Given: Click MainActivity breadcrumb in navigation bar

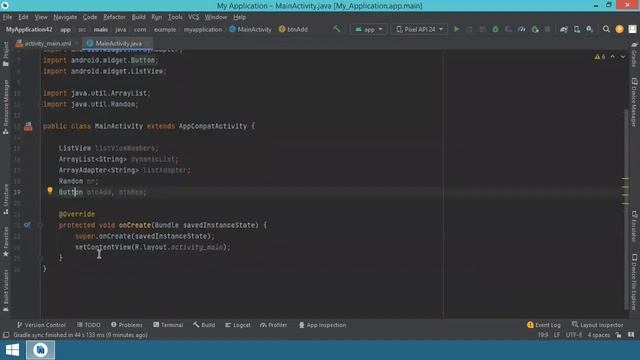Looking at the screenshot, I should (250, 29).
